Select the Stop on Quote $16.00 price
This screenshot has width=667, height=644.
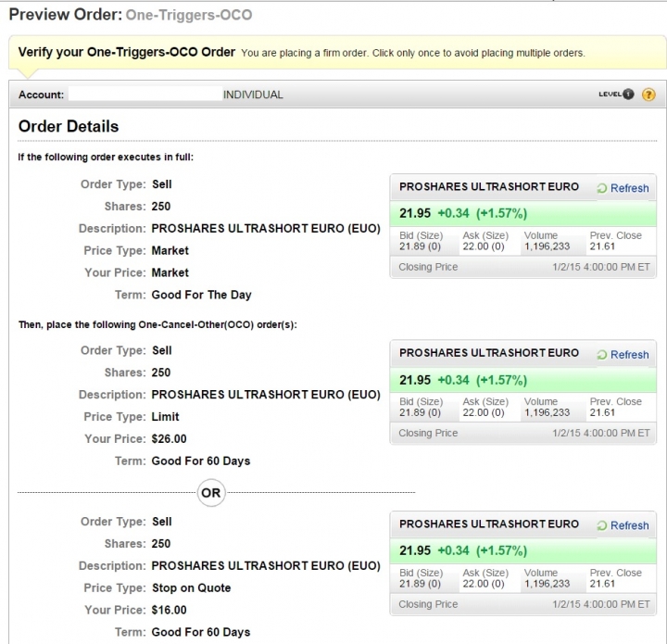point(169,610)
